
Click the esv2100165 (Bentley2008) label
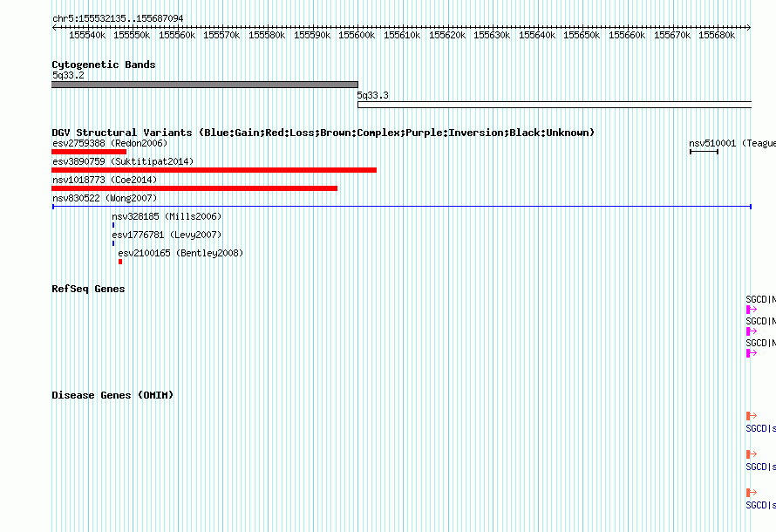180,254
